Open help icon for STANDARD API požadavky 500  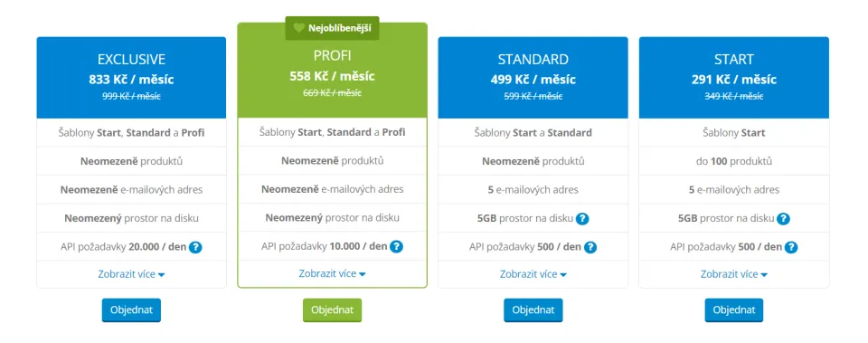click(x=590, y=247)
